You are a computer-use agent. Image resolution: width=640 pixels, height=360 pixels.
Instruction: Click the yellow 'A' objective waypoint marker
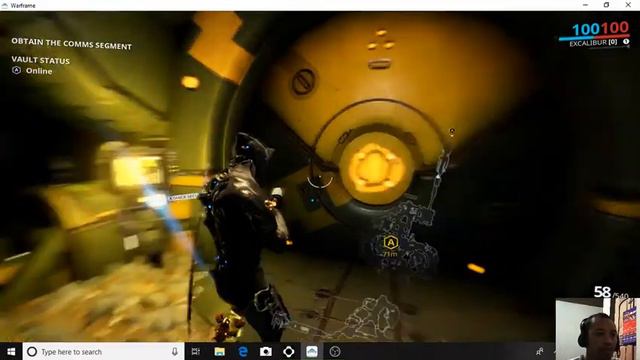[x=391, y=243]
